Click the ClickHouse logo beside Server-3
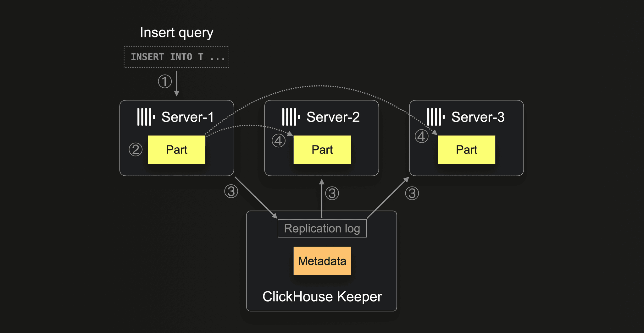The width and height of the screenshot is (644, 333). 436,117
